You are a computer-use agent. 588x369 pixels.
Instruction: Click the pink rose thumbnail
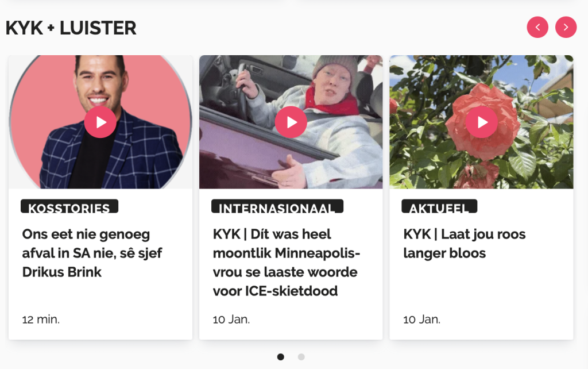pos(482,122)
